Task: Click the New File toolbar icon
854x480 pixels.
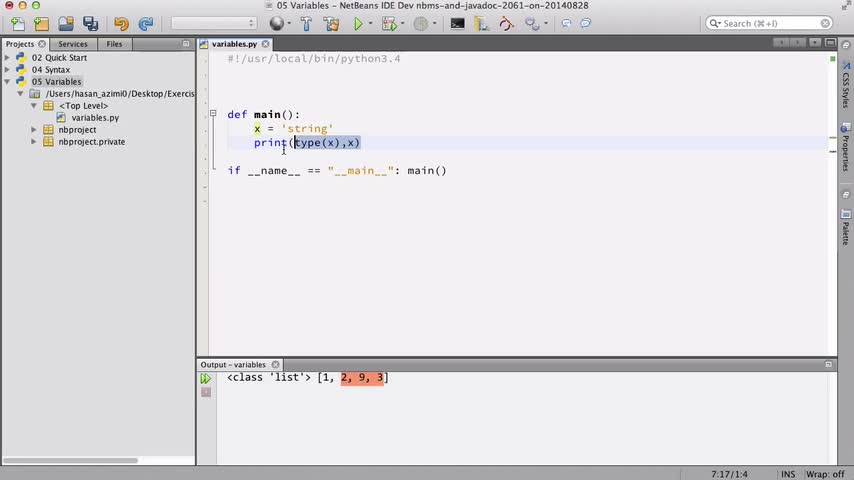Action: pos(18,23)
